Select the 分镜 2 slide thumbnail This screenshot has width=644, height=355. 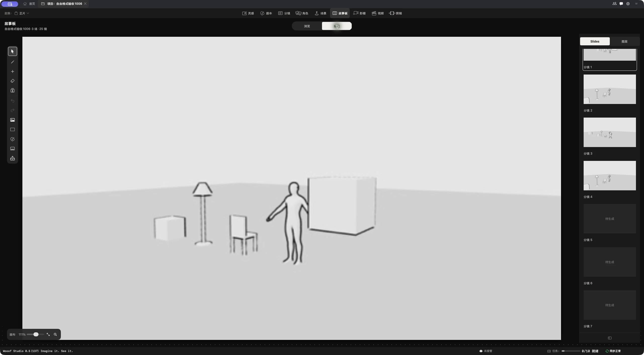[x=610, y=89]
